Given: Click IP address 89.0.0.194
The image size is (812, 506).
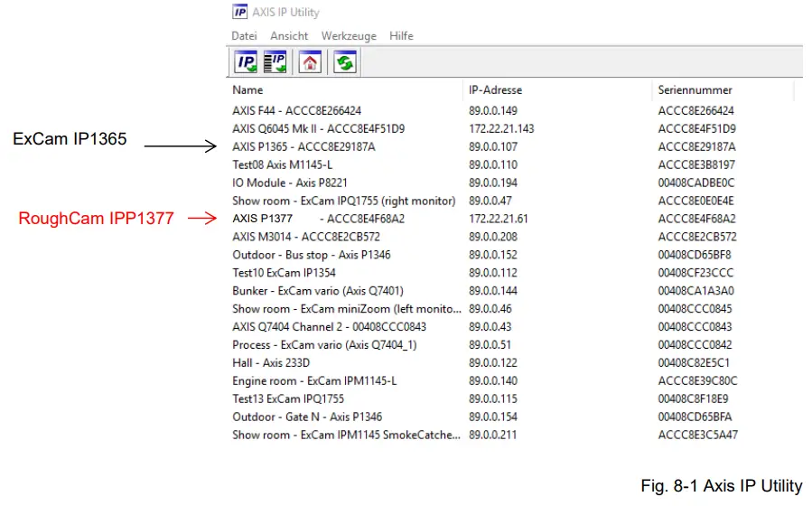Looking at the screenshot, I should point(493,183).
